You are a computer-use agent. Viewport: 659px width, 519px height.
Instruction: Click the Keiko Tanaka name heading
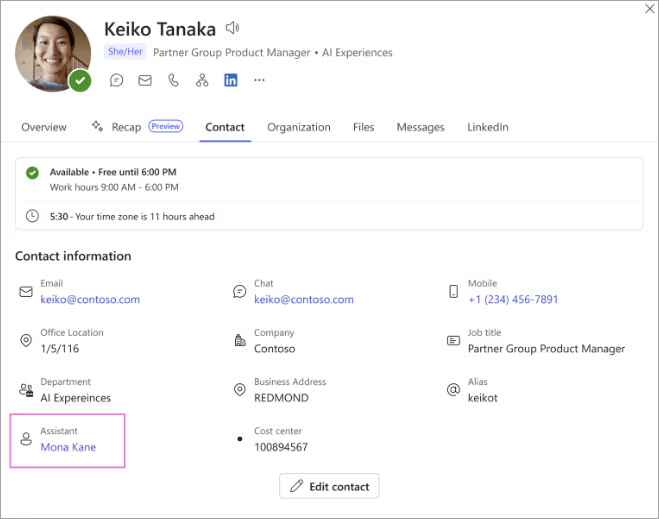[160, 29]
